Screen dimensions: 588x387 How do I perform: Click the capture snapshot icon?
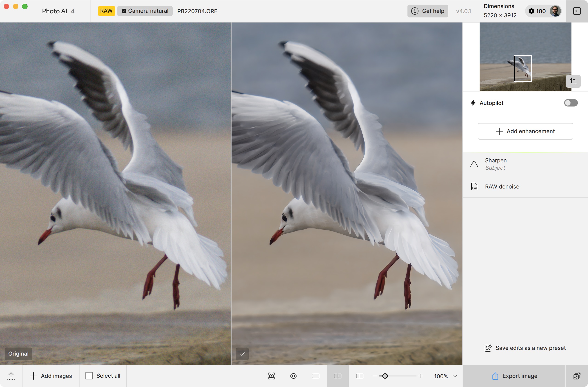271,376
